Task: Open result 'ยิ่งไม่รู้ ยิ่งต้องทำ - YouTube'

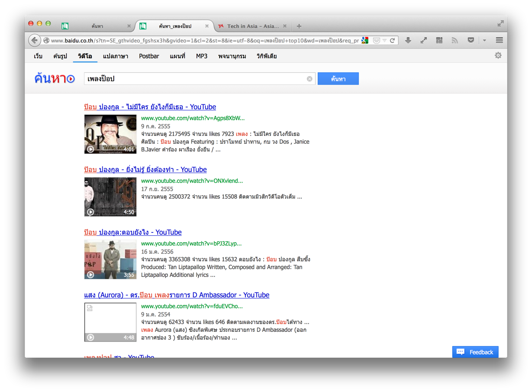Action: pos(145,170)
